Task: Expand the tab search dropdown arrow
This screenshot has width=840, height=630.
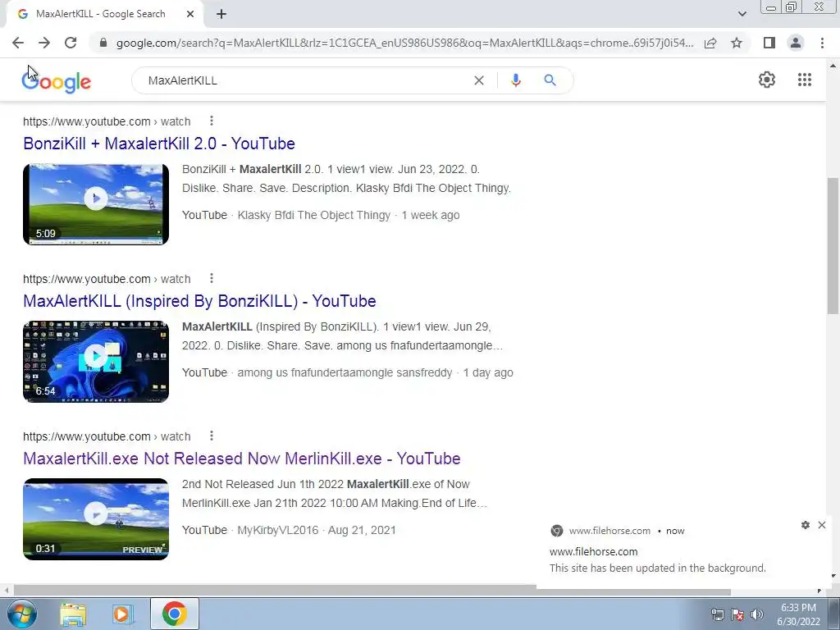Action: (x=742, y=14)
